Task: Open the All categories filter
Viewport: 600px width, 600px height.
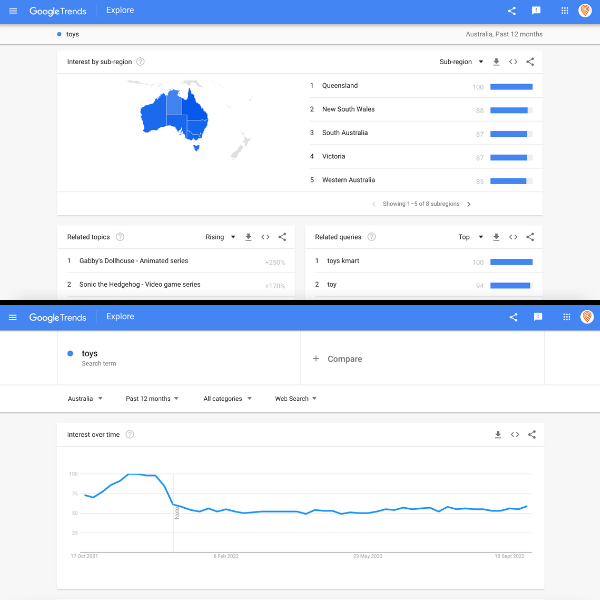Action: coord(227,398)
